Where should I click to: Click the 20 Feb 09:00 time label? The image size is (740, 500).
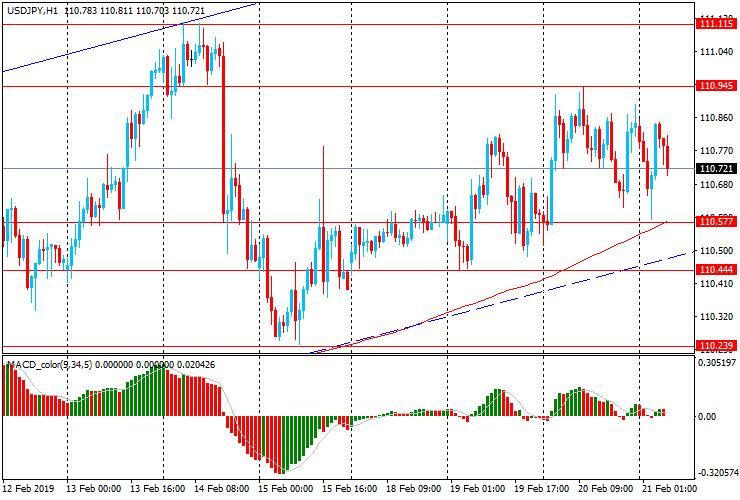coord(605,488)
